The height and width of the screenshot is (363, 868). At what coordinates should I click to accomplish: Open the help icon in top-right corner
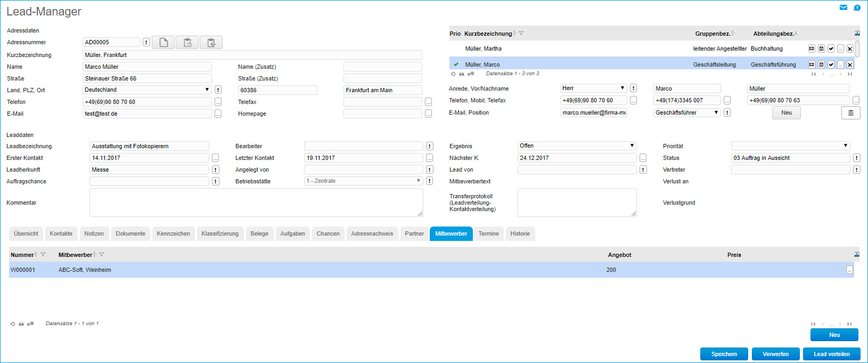tap(857, 7)
